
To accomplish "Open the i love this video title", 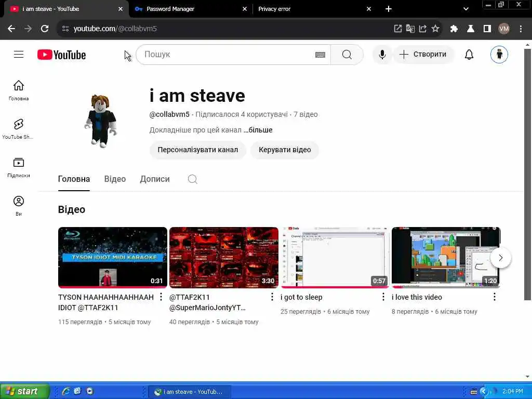I will pyautogui.click(x=417, y=297).
